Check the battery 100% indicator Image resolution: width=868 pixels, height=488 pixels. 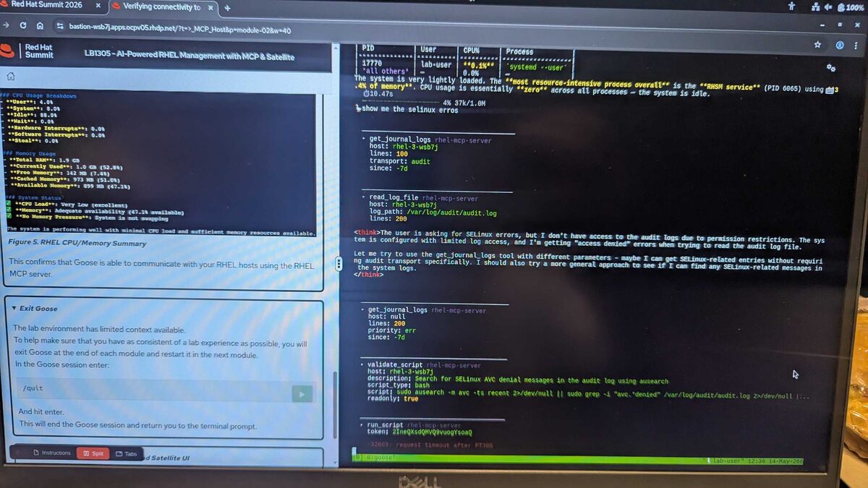coord(849,7)
